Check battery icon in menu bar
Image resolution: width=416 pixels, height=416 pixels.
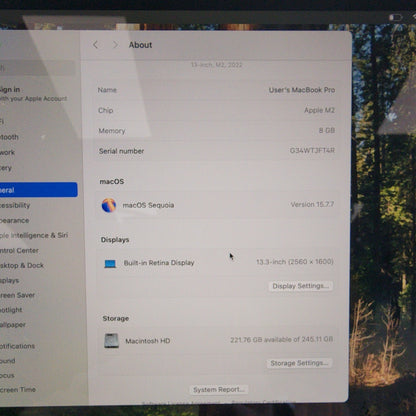396,17
